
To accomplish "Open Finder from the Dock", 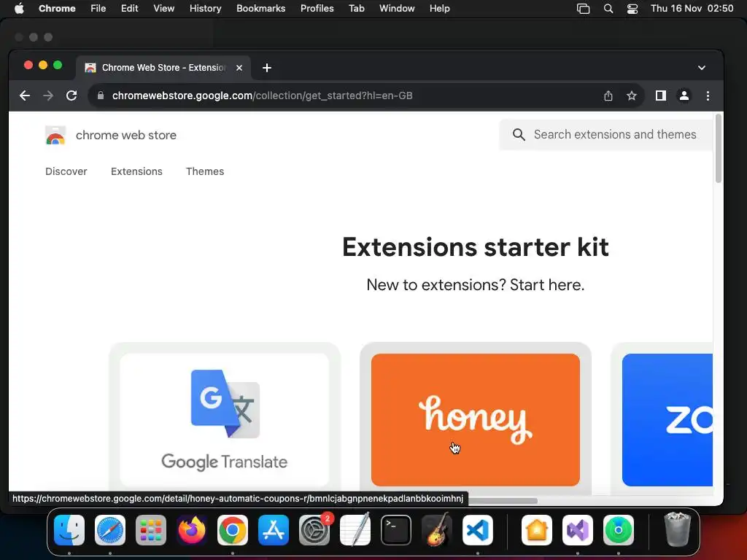I will 69,530.
